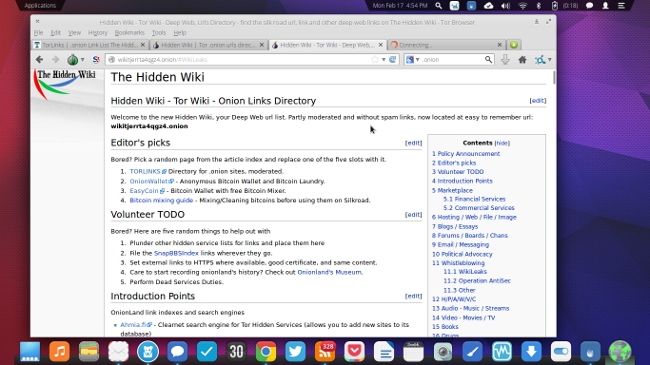This screenshot has height=365, width=650.
Task: Open the chat bubble app in dock
Action: tap(177, 352)
